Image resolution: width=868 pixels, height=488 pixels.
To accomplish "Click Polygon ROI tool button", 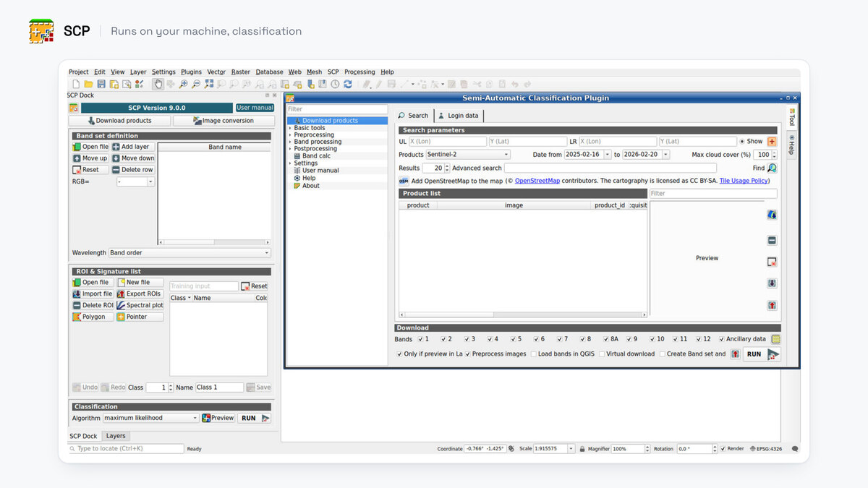I will [x=93, y=317].
